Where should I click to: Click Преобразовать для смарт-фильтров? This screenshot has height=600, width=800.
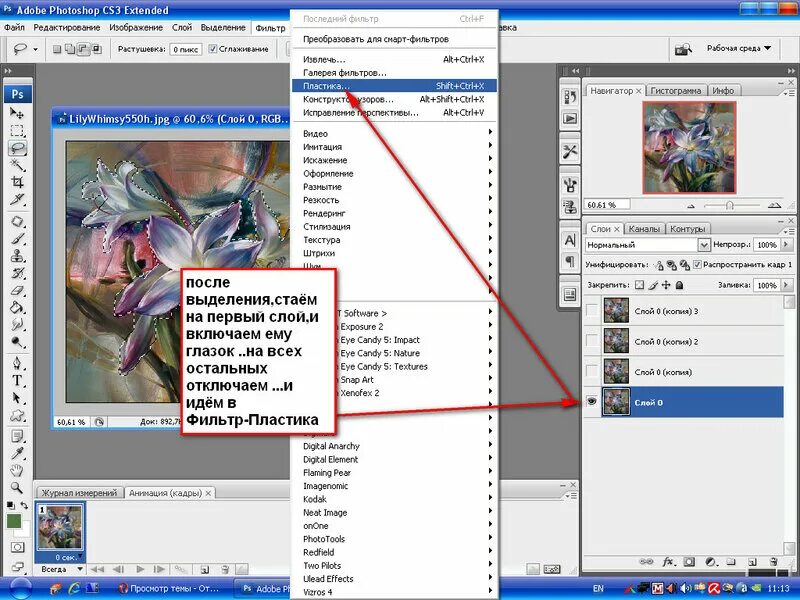click(x=394, y=39)
